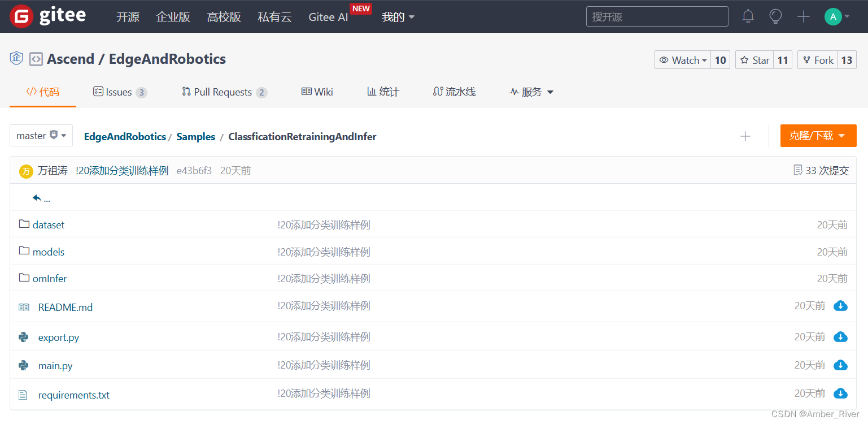Open the dataset folder
The height and width of the screenshot is (424, 868).
49,224
